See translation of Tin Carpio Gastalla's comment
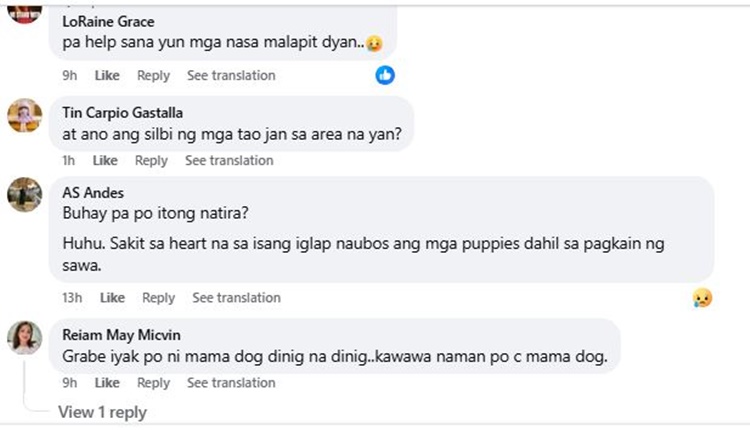Image resolution: width=750 pixels, height=430 pixels. [x=228, y=160]
